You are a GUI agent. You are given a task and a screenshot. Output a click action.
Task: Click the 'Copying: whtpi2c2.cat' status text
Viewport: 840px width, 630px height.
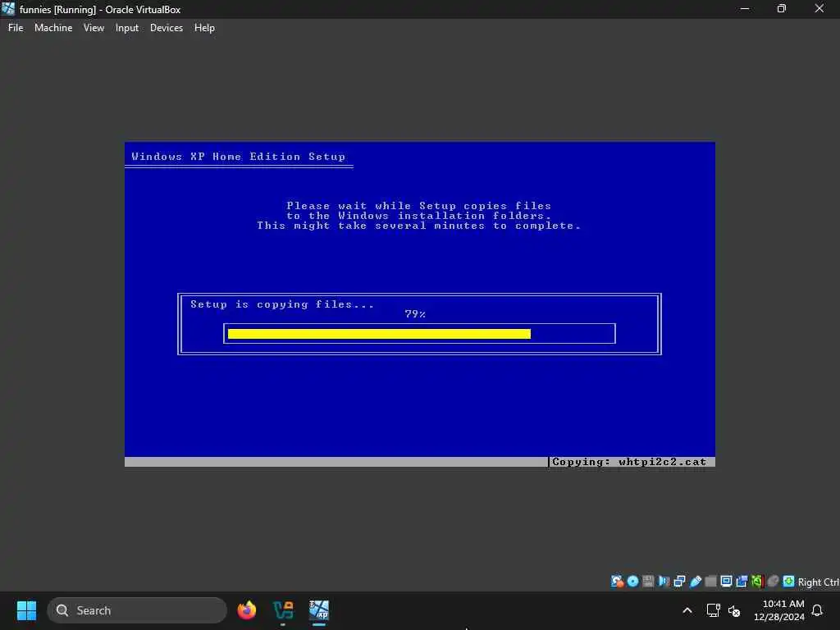point(629,462)
